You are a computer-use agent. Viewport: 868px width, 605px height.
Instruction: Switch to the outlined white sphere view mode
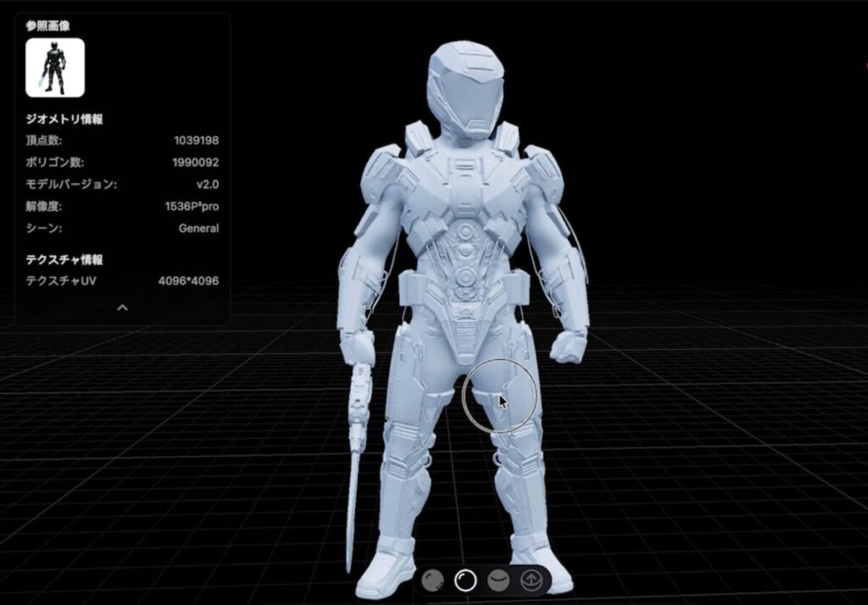(465, 580)
